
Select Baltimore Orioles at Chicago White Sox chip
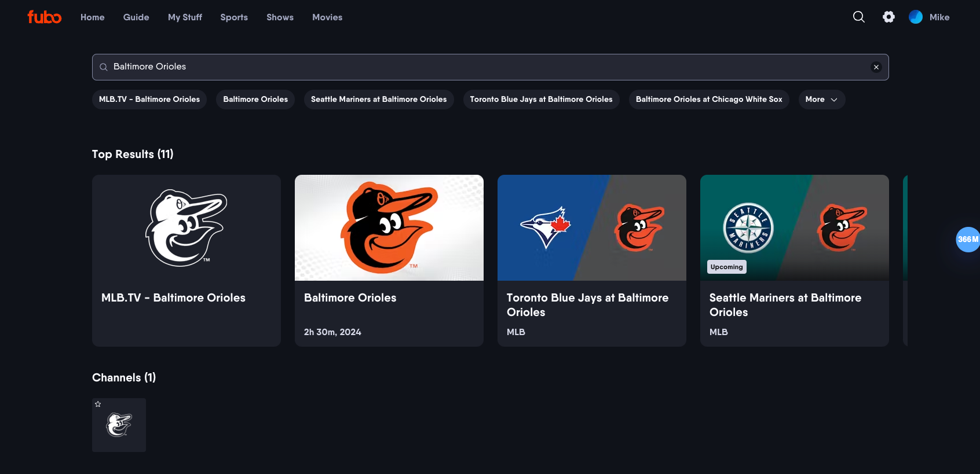click(x=709, y=100)
